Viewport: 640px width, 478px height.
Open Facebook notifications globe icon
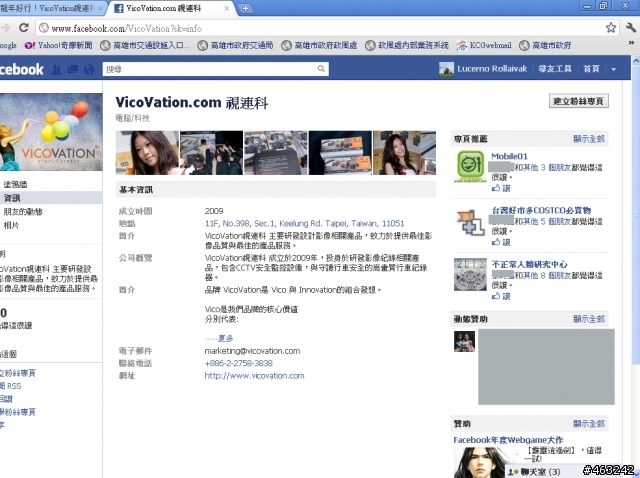click(x=89, y=69)
